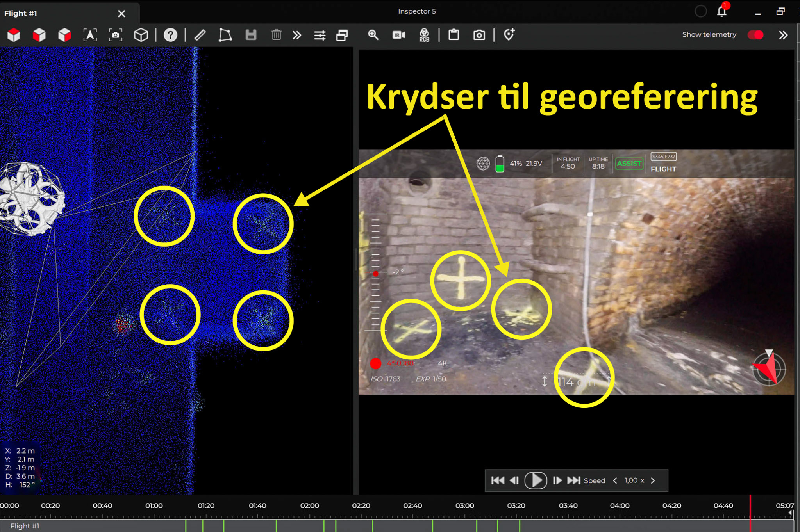Open the adjustment sliders panel
Image resolution: width=800 pixels, height=532 pixels.
320,35
